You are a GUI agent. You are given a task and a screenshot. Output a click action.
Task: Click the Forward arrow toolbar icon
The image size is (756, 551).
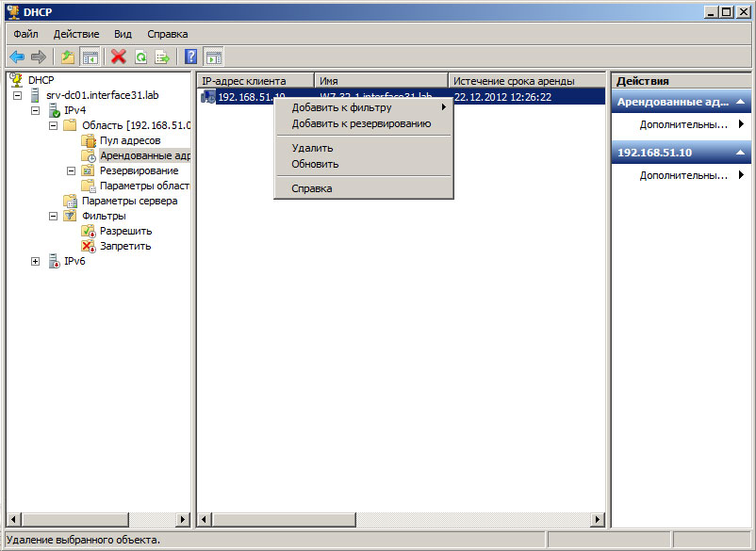click(x=38, y=57)
